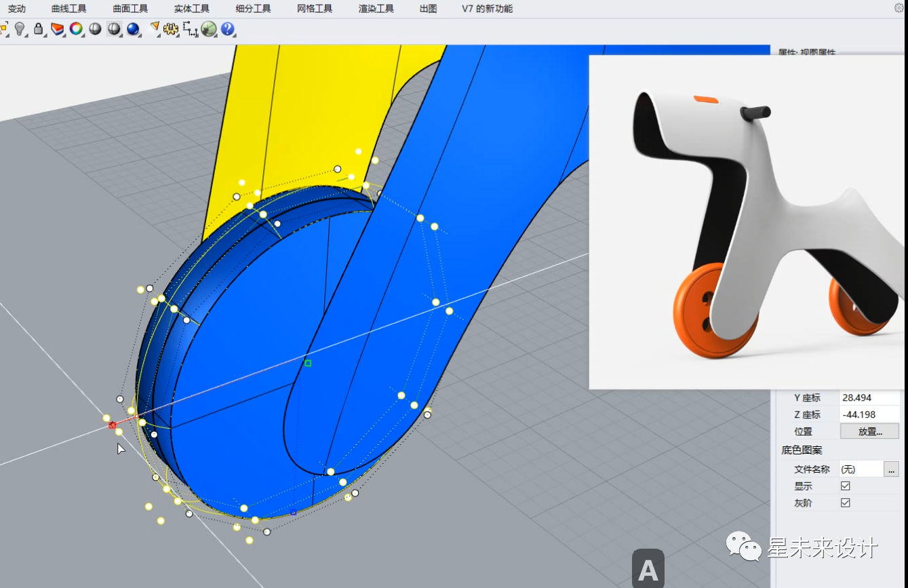This screenshot has width=908, height=588.
Task: Click the ... browse button beside 文件名称
Action: [891, 469]
